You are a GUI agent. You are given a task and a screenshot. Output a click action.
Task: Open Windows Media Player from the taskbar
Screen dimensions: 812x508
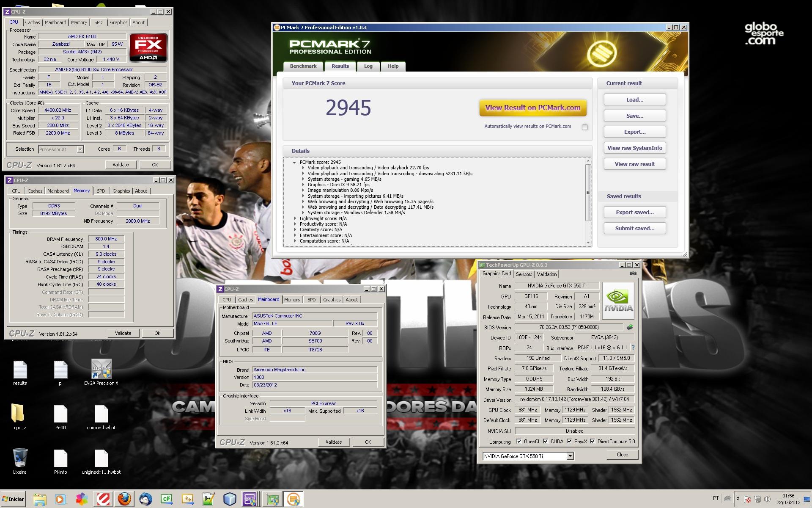61,499
